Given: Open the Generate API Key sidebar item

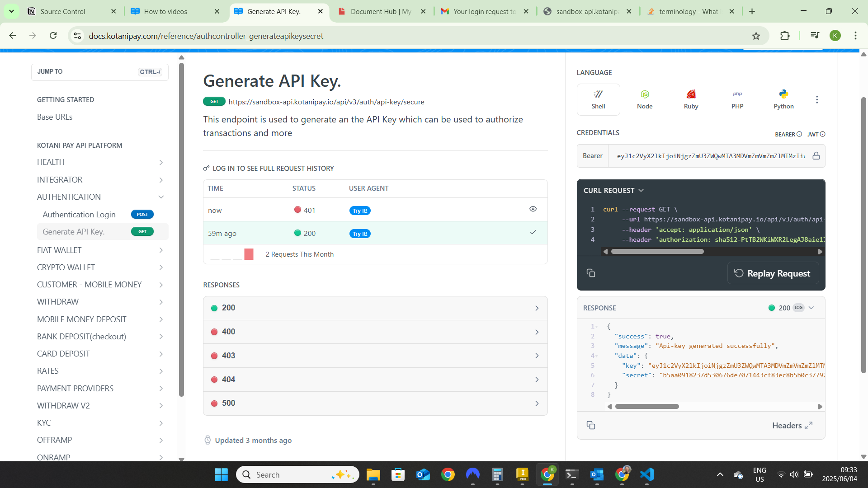Looking at the screenshot, I should coord(103,232).
